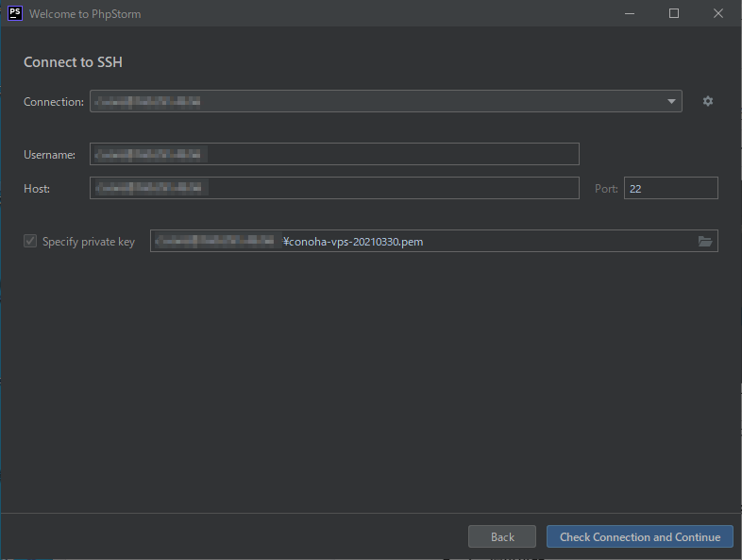Browse for private key with folder icon
Image resolution: width=742 pixels, height=560 pixels.
click(x=704, y=242)
